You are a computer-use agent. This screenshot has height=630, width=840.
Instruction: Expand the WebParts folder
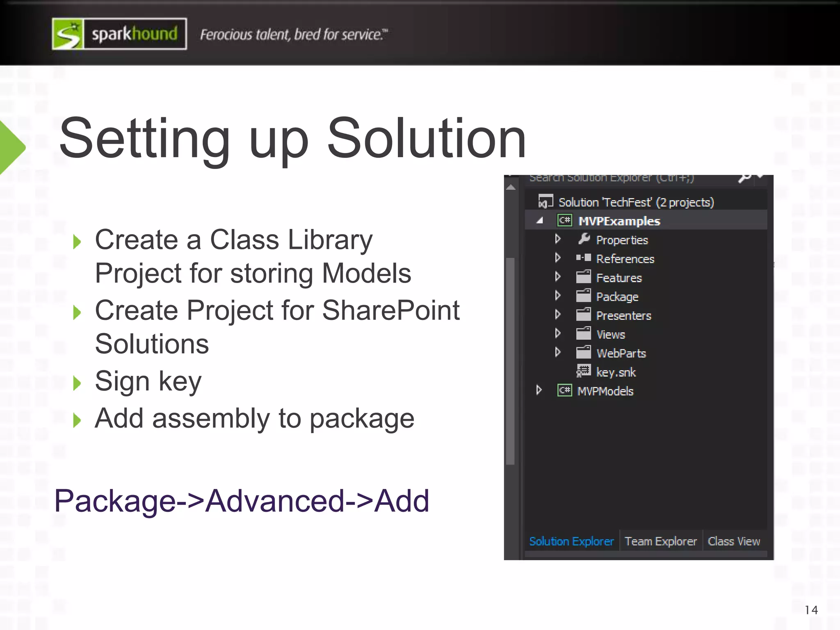pos(558,352)
